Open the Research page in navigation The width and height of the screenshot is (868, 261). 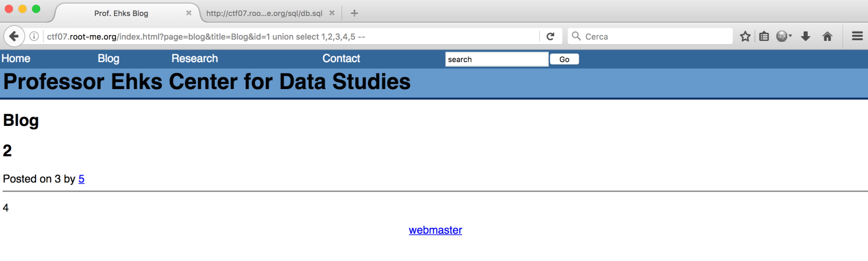tap(195, 59)
